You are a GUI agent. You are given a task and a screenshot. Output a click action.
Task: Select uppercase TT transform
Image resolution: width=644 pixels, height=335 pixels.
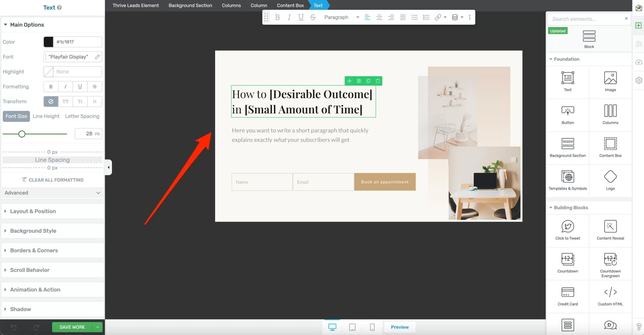click(x=65, y=101)
